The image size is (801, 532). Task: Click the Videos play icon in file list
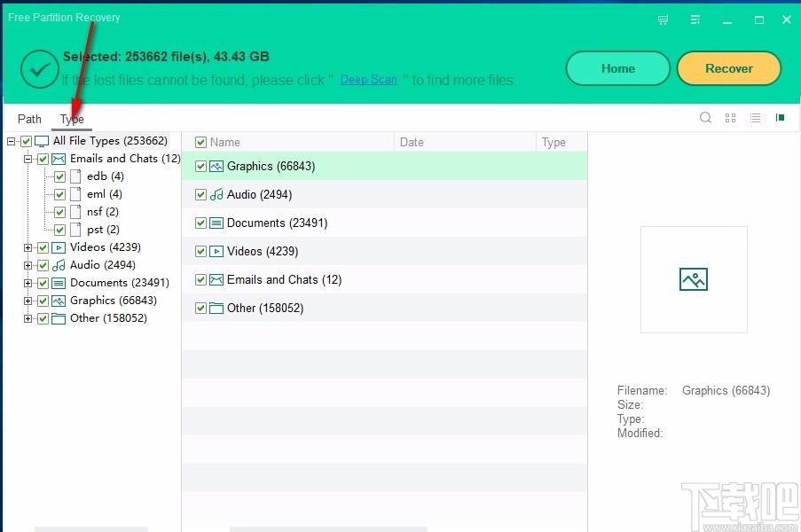coord(216,251)
